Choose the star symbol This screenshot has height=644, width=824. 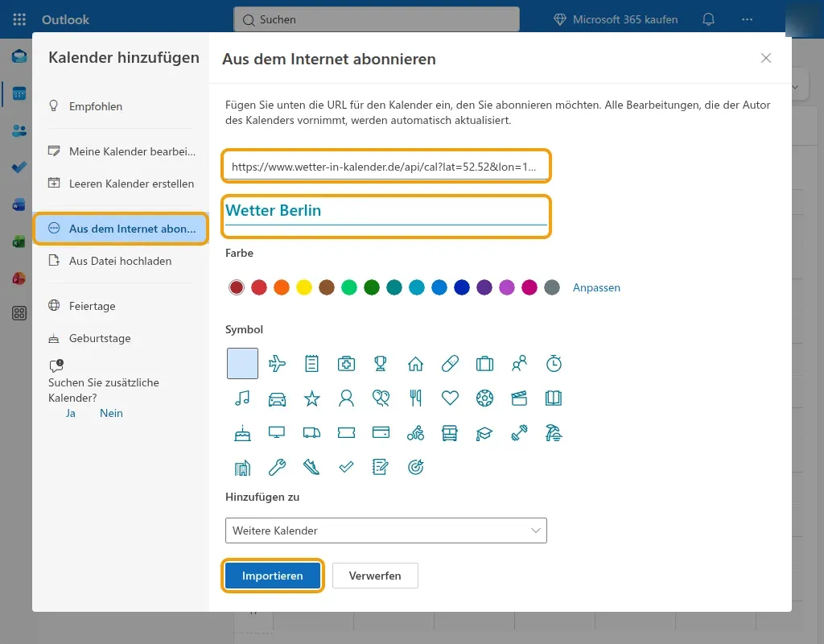311,398
